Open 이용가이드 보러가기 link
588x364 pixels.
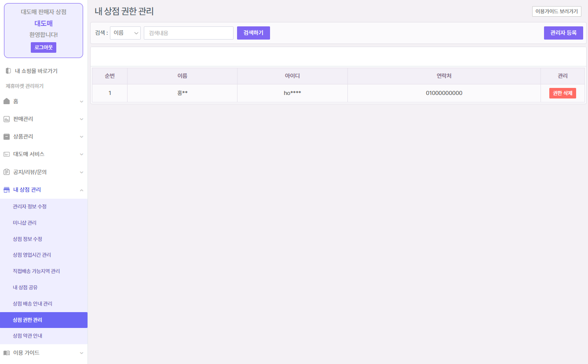(556, 11)
